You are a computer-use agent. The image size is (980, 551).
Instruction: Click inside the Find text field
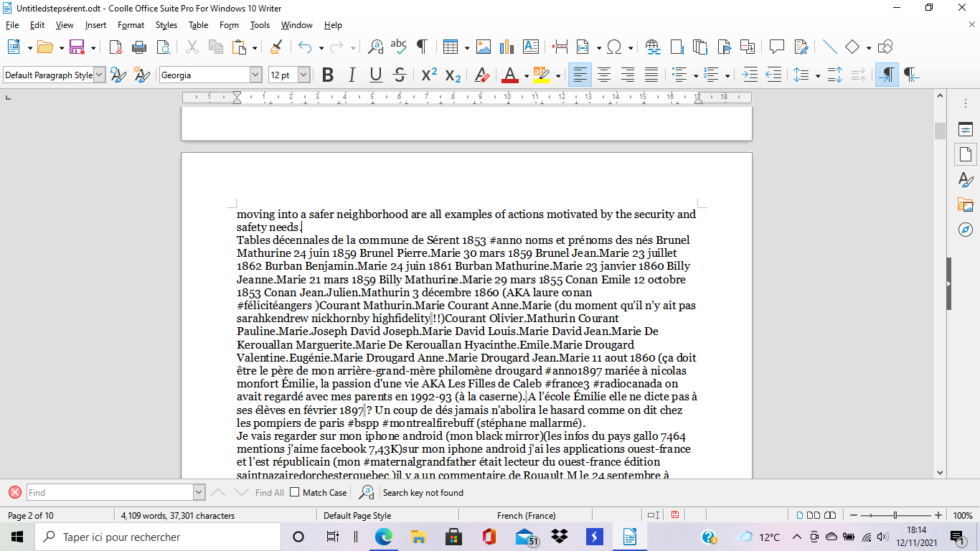110,492
